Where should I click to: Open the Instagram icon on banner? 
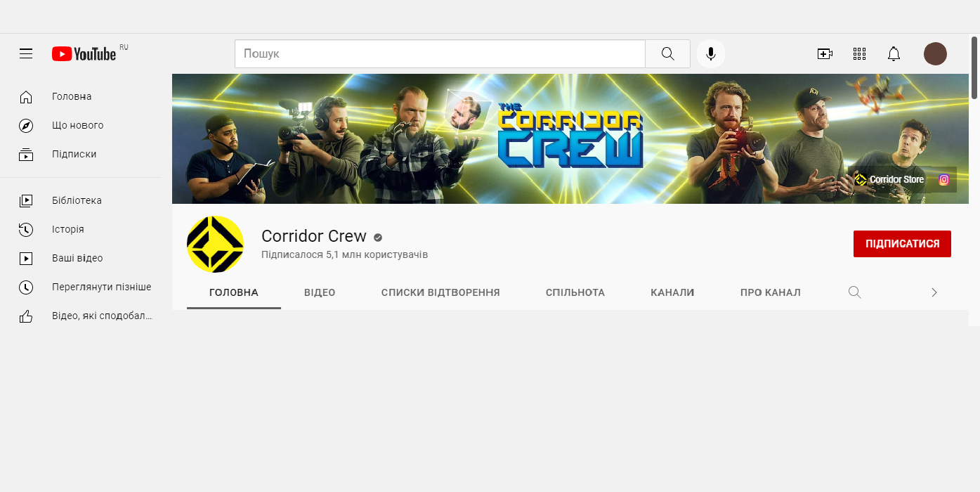[944, 179]
